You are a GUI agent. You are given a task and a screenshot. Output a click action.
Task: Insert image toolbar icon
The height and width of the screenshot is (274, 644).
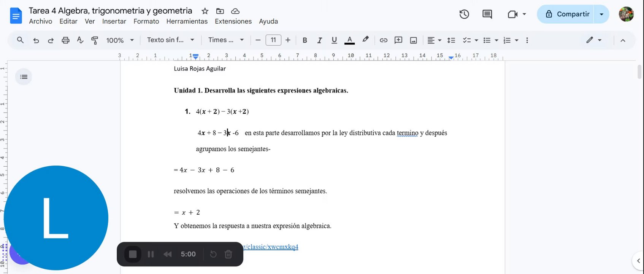coord(413,40)
